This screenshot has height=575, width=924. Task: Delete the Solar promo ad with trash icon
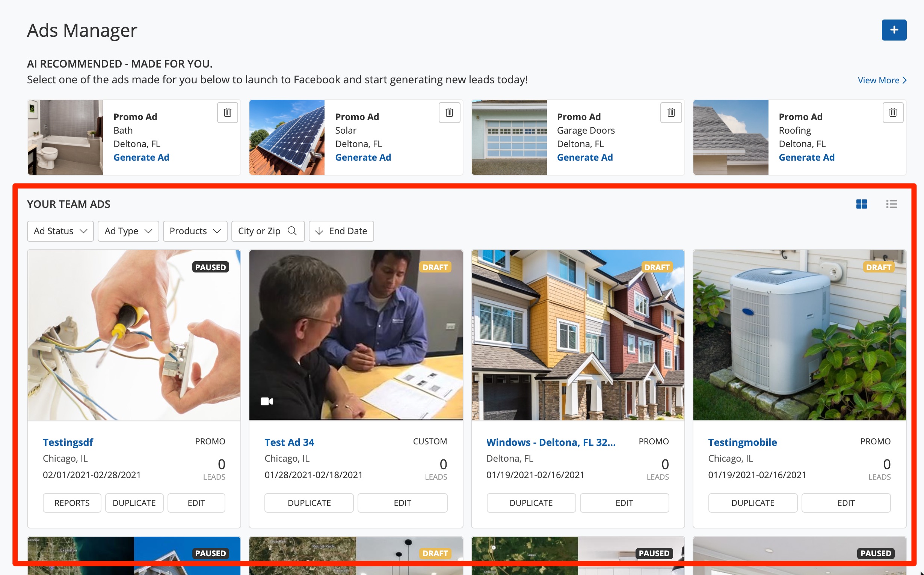(449, 112)
